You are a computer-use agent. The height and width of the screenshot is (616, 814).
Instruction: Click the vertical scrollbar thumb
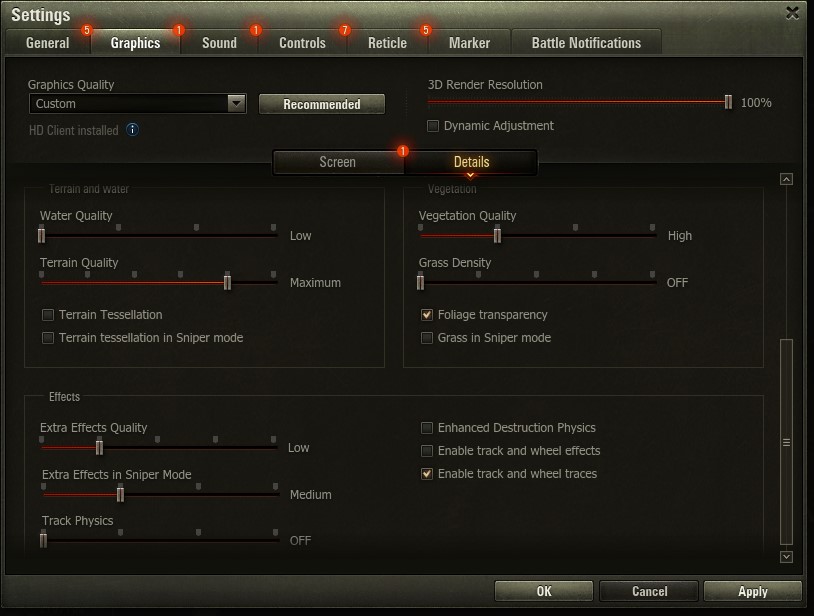786,441
